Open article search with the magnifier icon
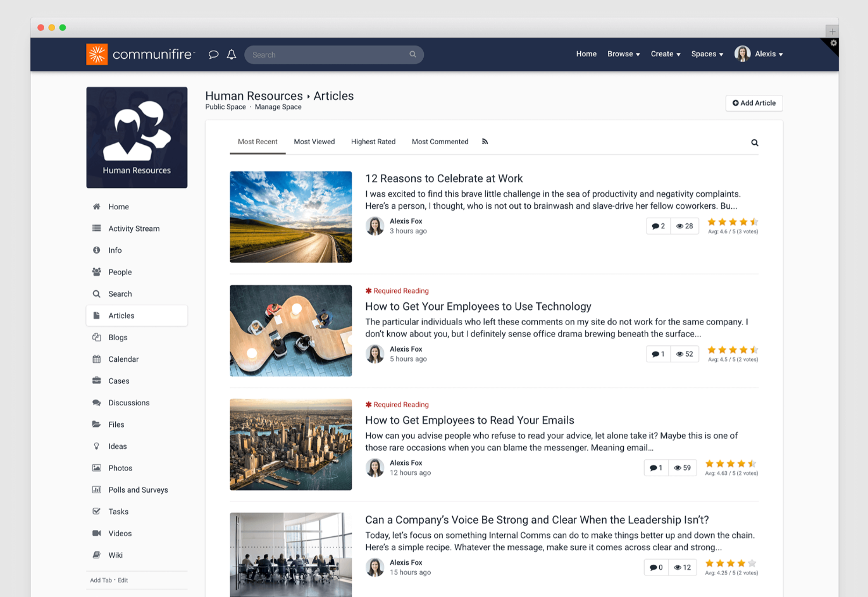This screenshot has width=868, height=597. coord(754,143)
